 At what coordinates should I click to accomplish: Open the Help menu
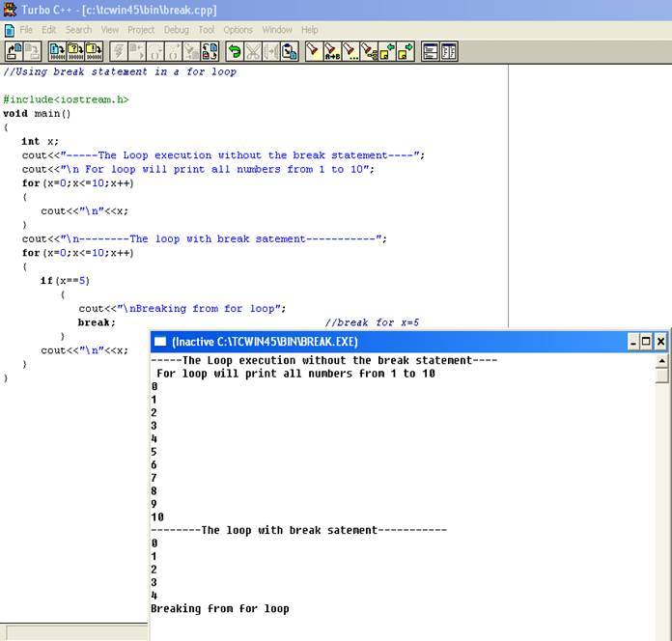[x=309, y=30]
